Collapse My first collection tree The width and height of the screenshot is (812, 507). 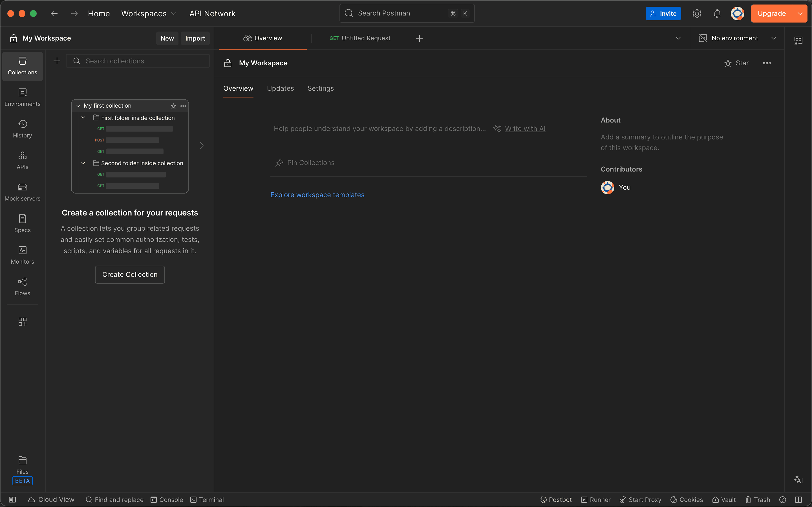(78, 106)
